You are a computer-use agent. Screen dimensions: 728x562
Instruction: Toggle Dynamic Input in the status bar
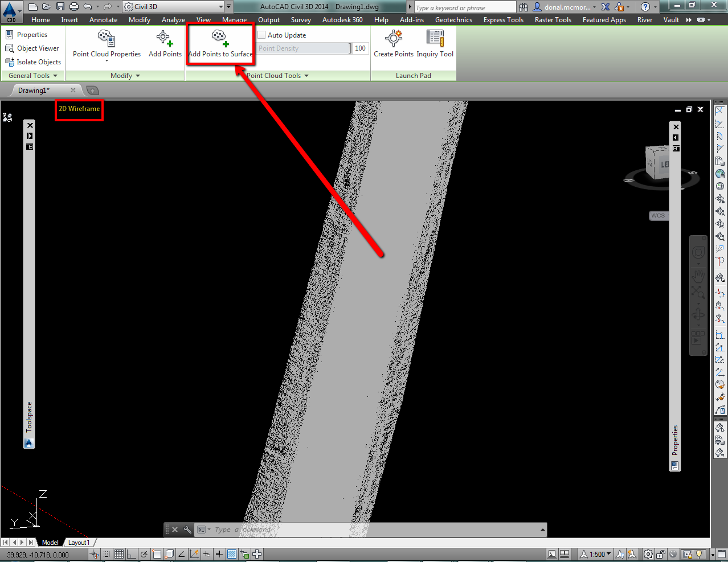tap(207, 554)
